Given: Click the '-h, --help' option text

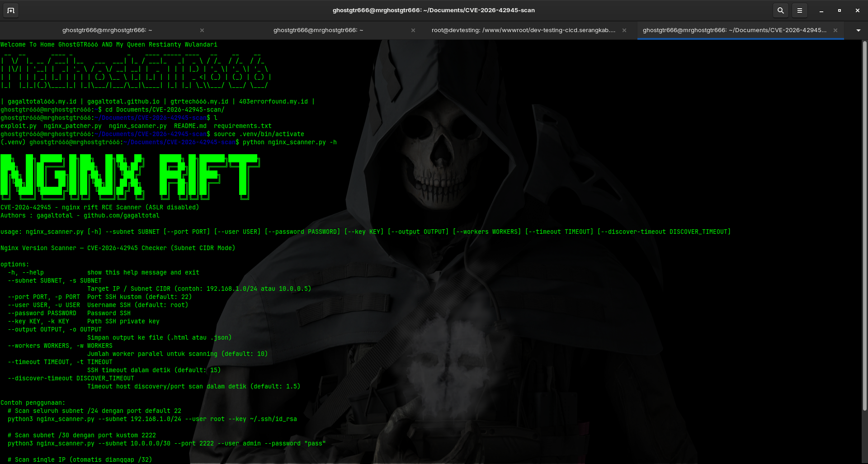Looking at the screenshot, I should click(x=26, y=273).
